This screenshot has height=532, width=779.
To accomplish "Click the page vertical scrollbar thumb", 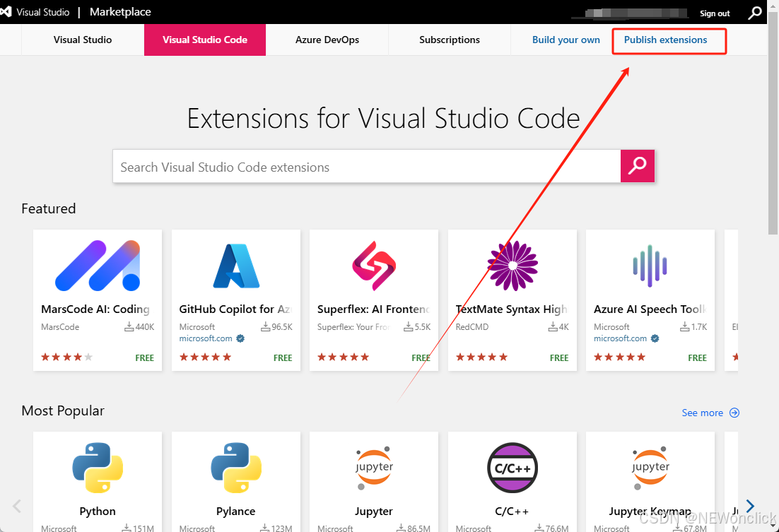I will (x=773, y=122).
